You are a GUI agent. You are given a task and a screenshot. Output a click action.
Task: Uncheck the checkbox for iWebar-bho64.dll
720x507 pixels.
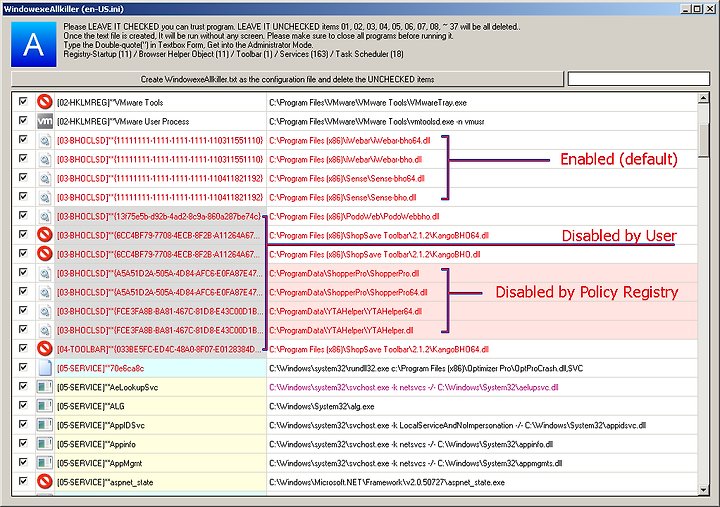point(23,140)
